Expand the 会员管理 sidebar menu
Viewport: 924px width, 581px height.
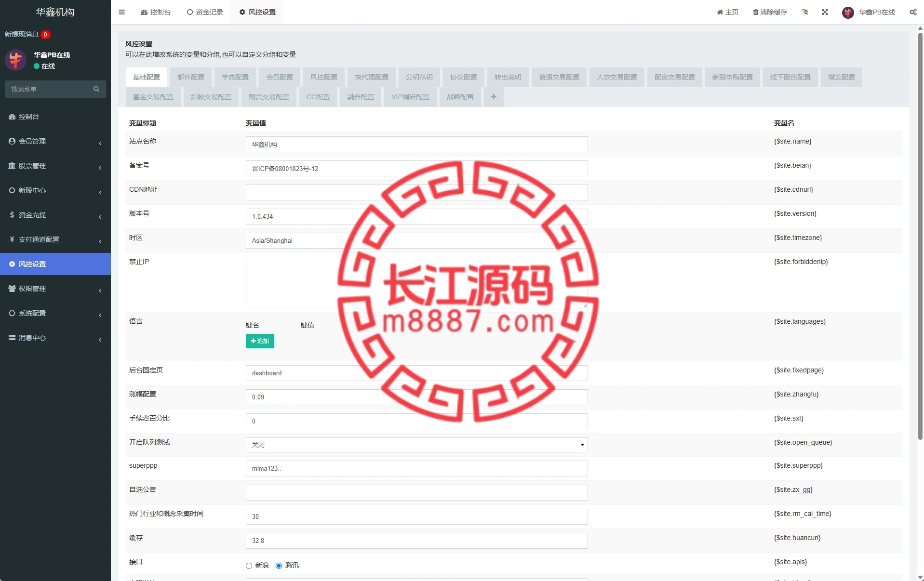tap(55, 142)
